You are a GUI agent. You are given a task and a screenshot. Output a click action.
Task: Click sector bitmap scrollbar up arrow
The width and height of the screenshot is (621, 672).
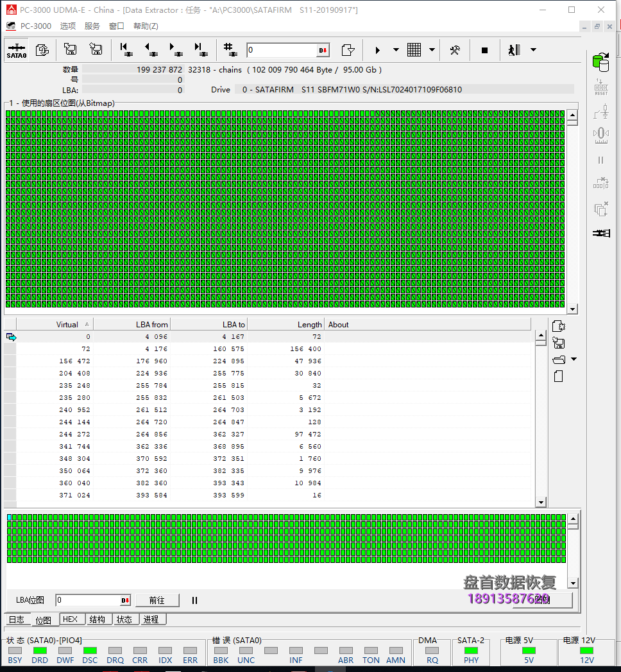572,115
